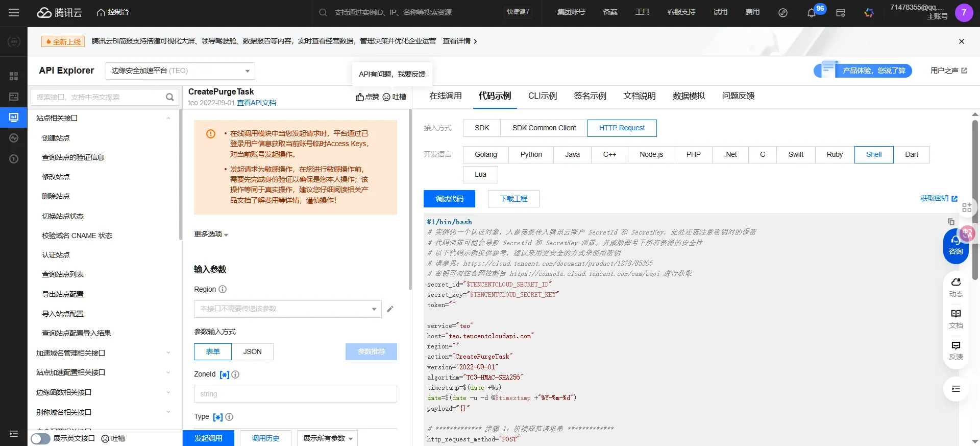Select SDK access method
The image size is (980, 446).
482,128
